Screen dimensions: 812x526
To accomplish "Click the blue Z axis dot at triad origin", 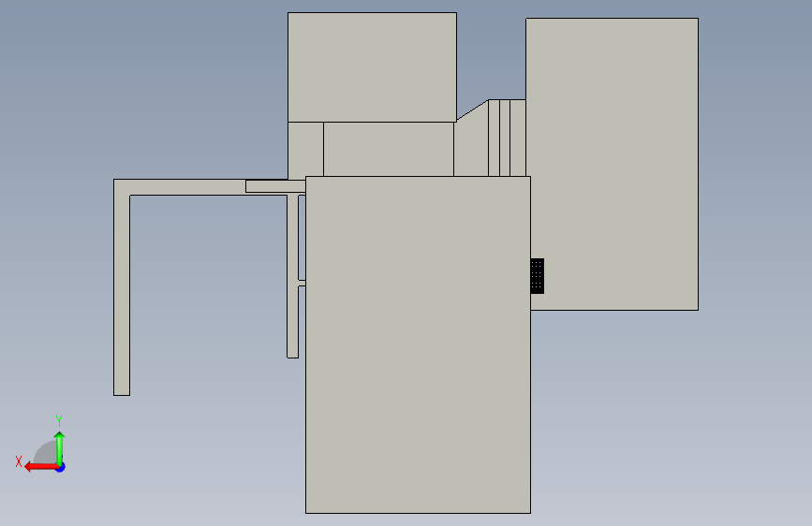I will pyautogui.click(x=61, y=467).
